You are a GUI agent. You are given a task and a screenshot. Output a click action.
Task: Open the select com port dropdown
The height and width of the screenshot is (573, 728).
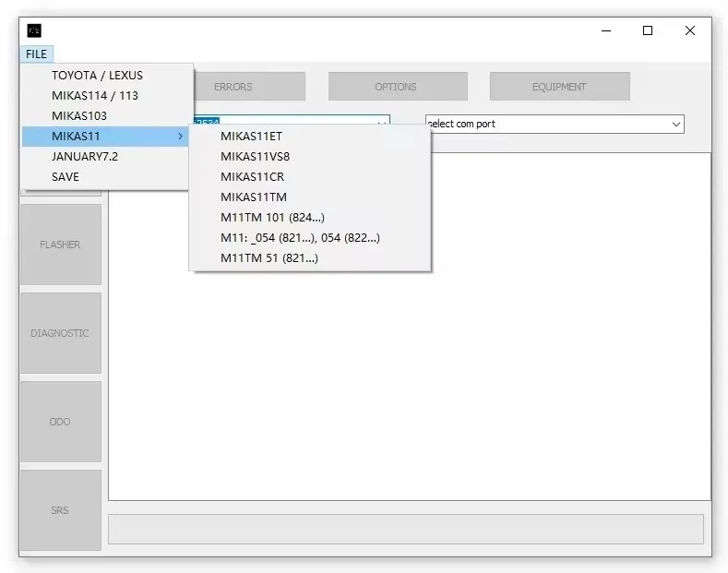pos(555,124)
